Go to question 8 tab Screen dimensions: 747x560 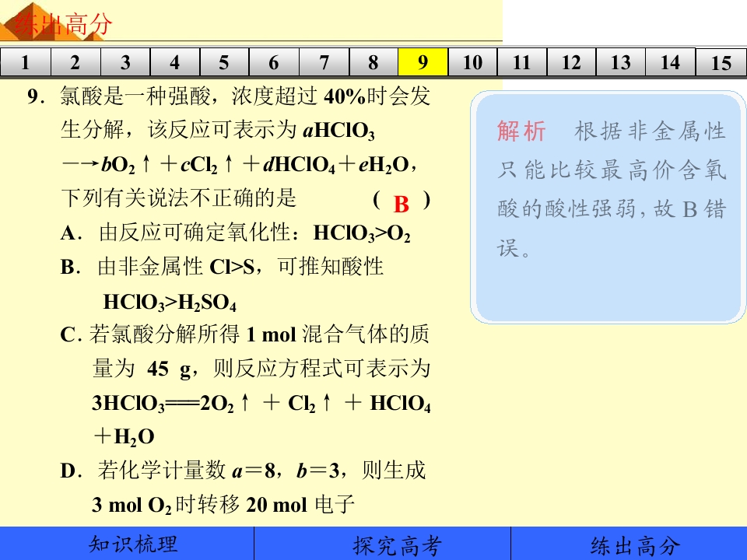click(x=373, y=62)
